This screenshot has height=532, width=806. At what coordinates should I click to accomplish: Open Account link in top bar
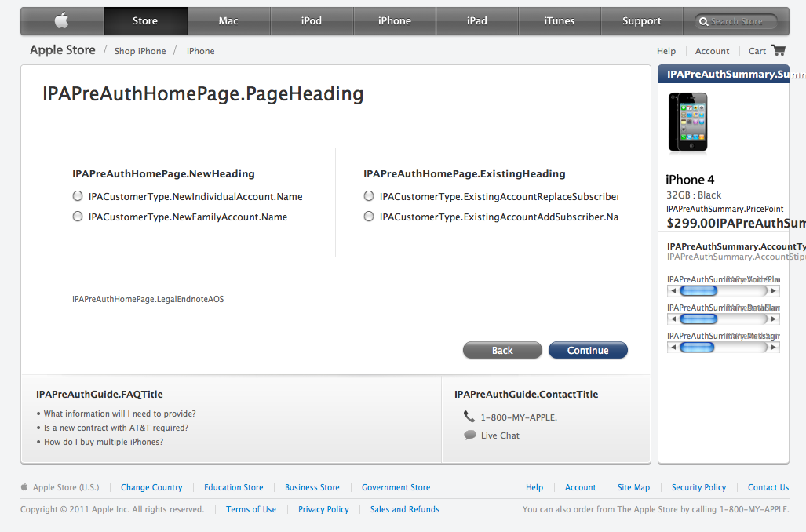click(712, 51)
